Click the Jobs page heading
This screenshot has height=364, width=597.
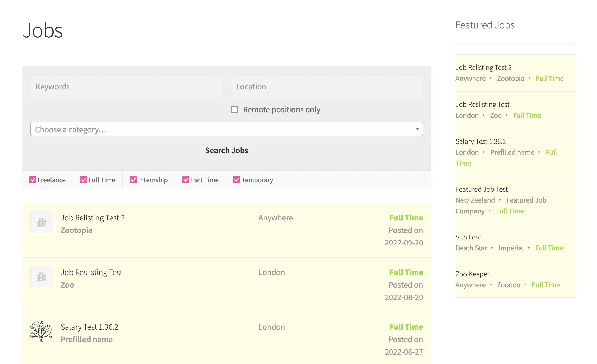pyautogui.click(x=43, y=30)
